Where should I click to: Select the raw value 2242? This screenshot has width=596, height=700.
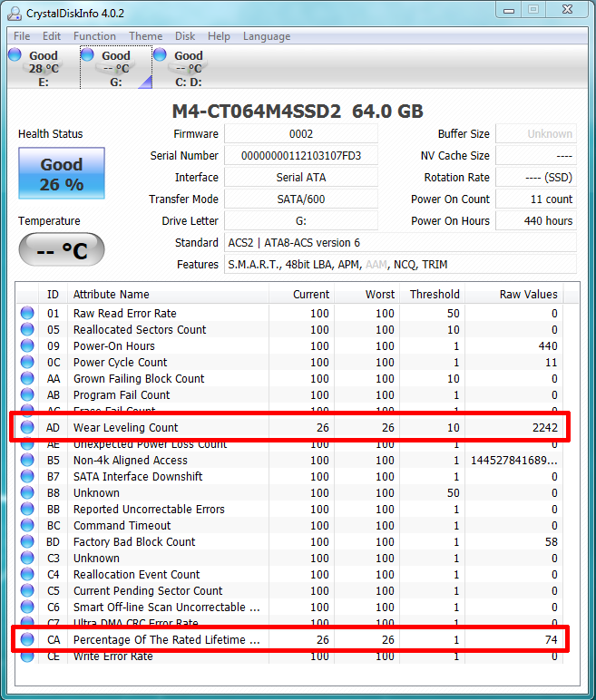pyautogui.click(x=544, y=428)
